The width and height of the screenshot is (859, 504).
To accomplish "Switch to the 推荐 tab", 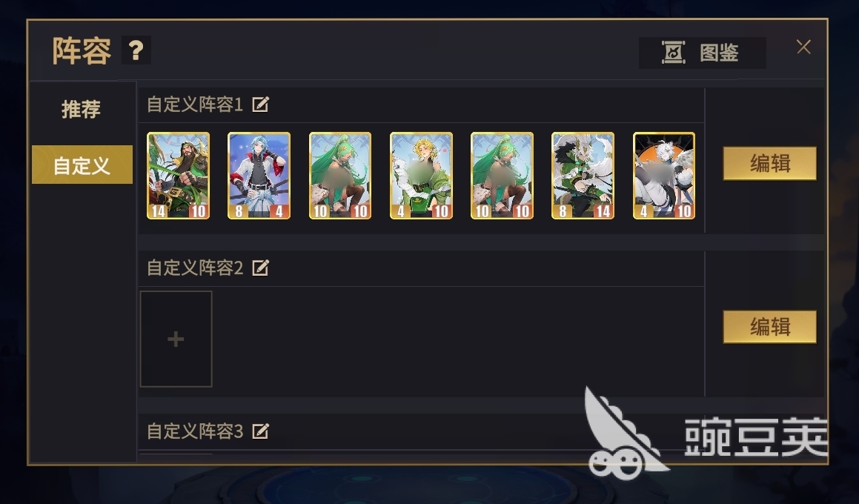I will pyautogui.click(x=81, y=109).
